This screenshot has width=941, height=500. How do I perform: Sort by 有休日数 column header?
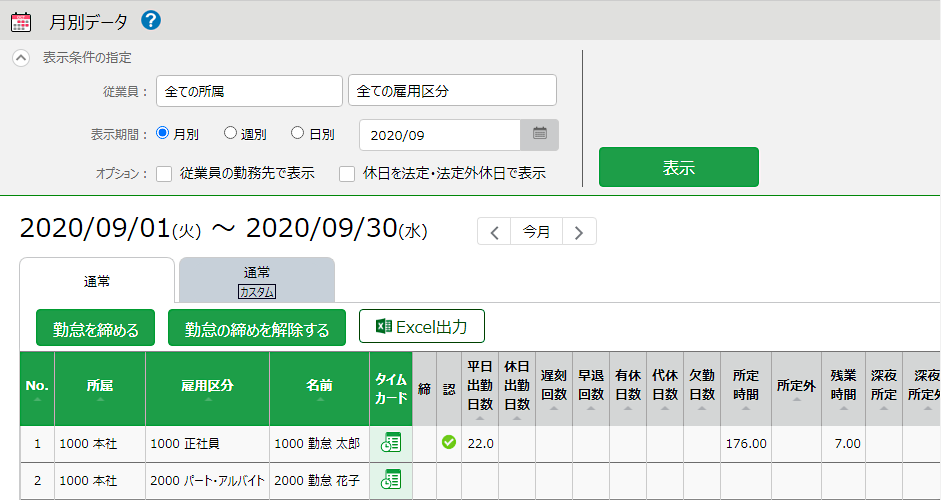(x=628, y=389)
